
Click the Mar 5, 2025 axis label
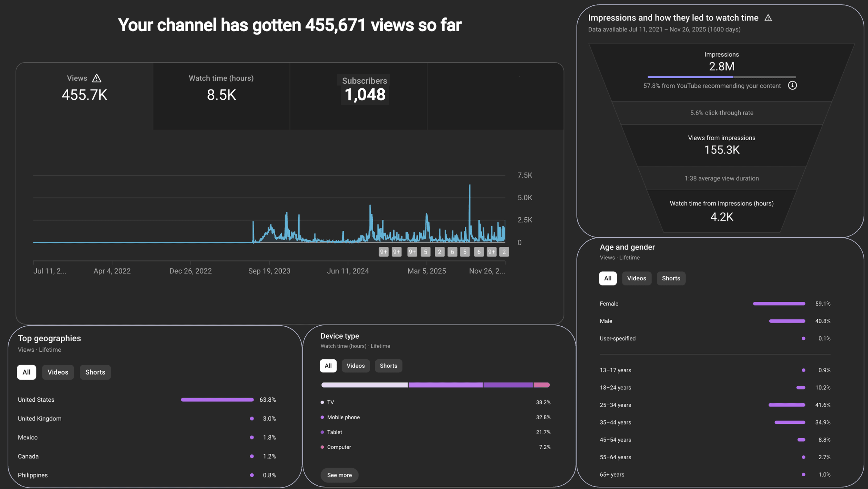(426, 271)
